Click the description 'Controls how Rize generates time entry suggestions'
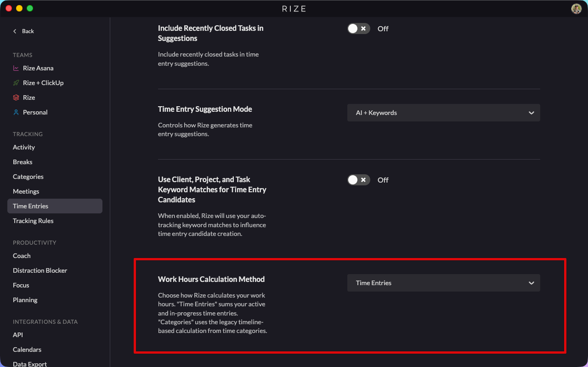588x367 pixels. [x=205, y=130]
